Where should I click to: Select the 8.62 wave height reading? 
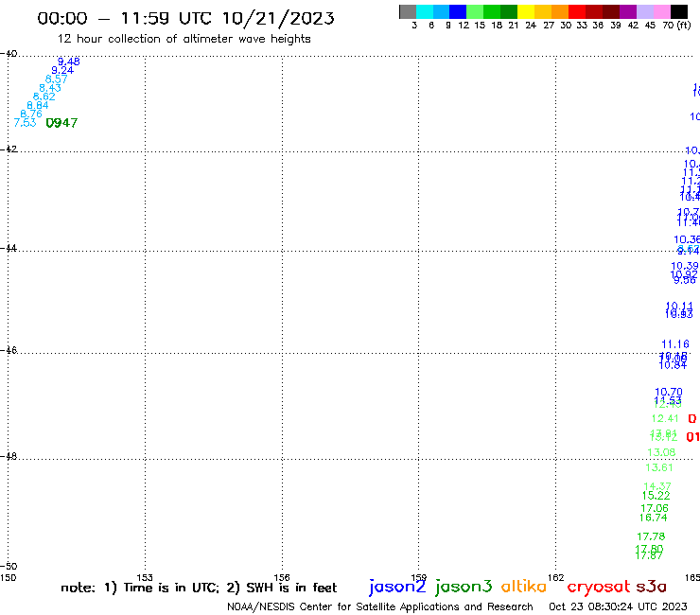pos(44,97)
